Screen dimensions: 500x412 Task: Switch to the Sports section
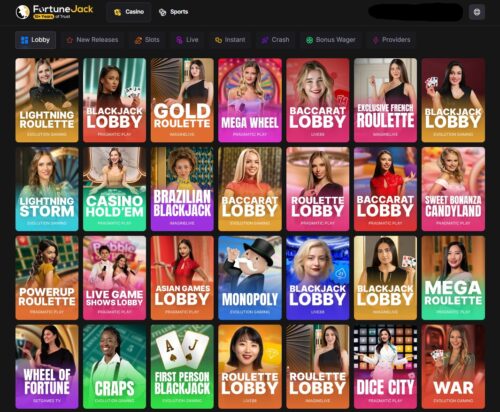tap(173, 12)
